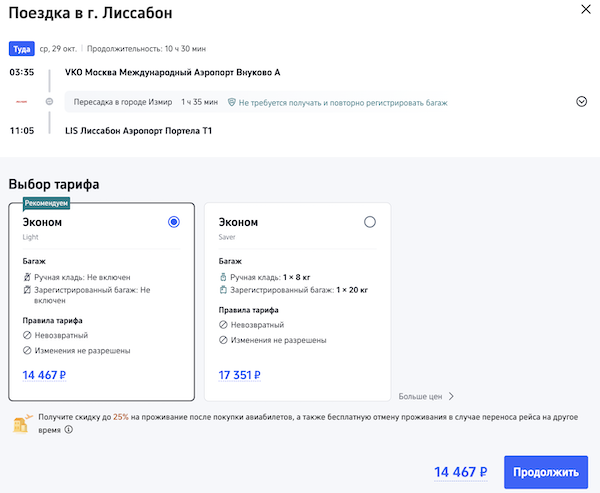Viewport: 600px width, 493px height.
Task: Click the Рекомендуем badge on Light card
Action: (47, 202)
